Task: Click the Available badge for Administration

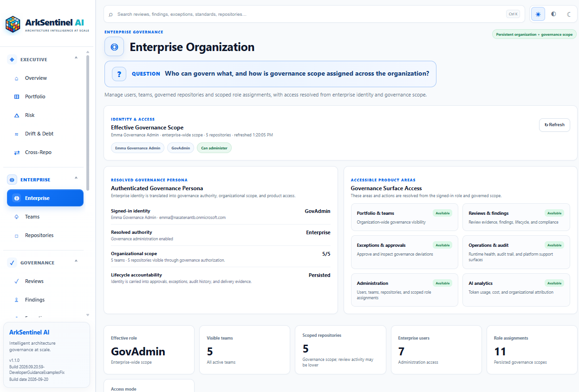Action: point(442,283)
